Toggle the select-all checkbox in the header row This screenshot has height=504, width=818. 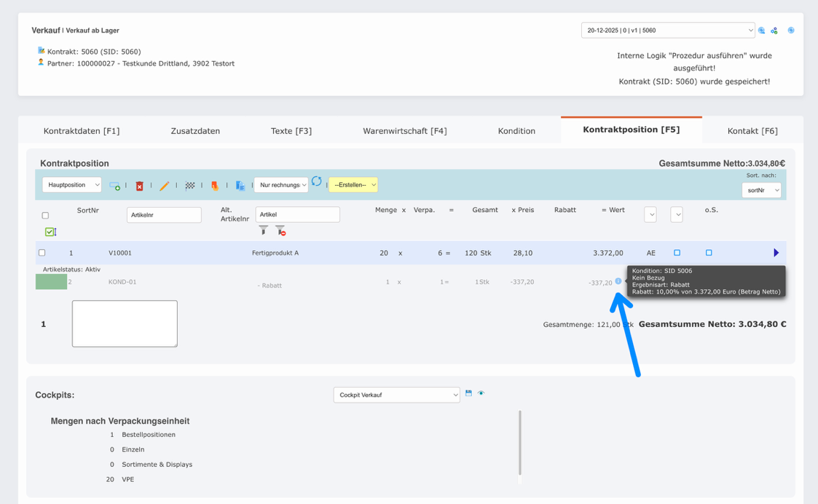click(45, 215)
